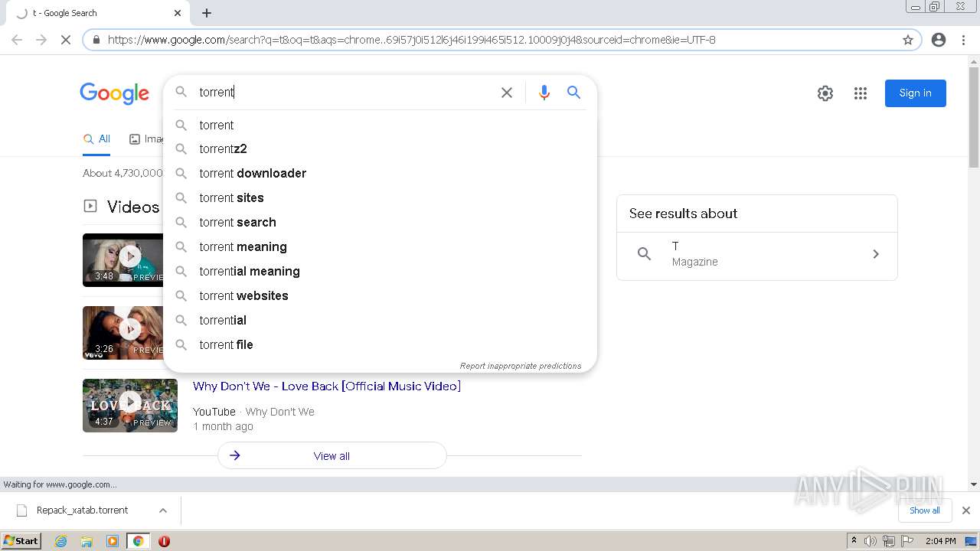Go forward in browser history
This screenshot has height=551, width=980.
point(41,40)
